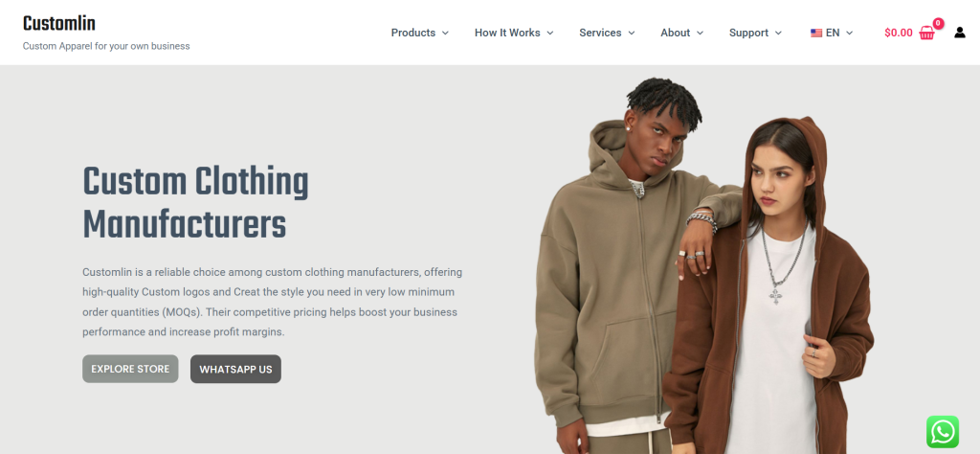Screen dimensions: 980x454
Task: Open the EN language selector arrow
Action: [850, 34]
